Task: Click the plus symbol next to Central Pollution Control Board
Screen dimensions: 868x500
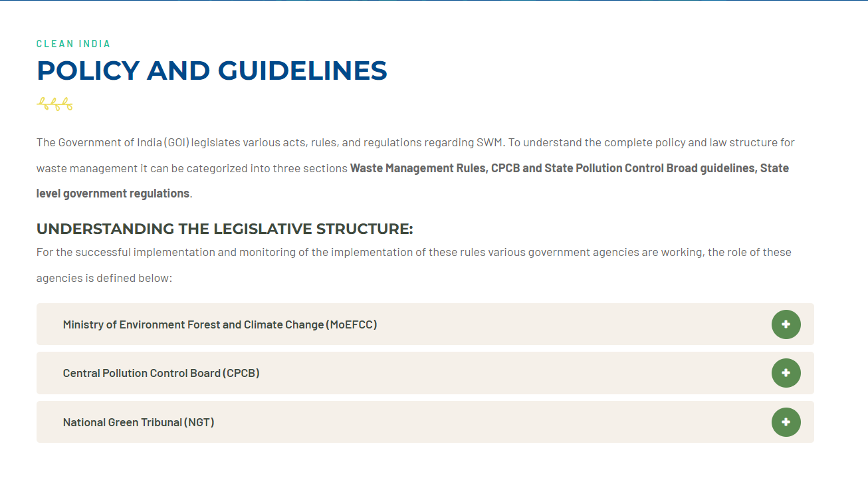Action: point(786,373)
